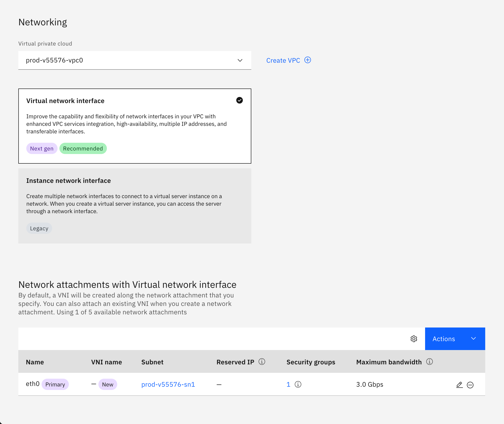Edit the eth0 network attachment with the pencil icon

tap(460, 384)
